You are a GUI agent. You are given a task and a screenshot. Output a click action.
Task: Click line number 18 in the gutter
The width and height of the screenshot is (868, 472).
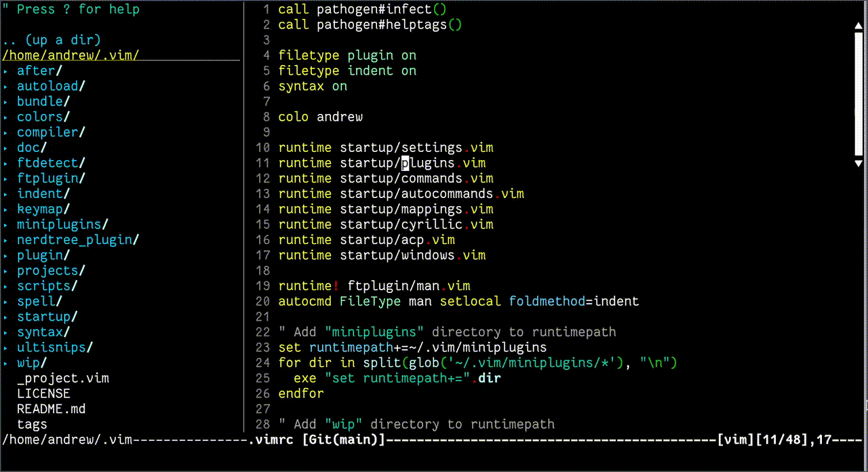click(263, 271)
